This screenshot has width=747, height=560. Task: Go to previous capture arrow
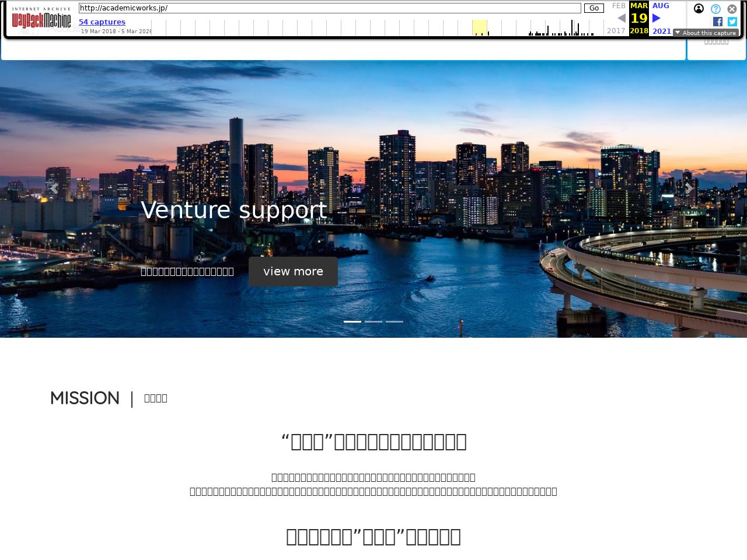622,18
